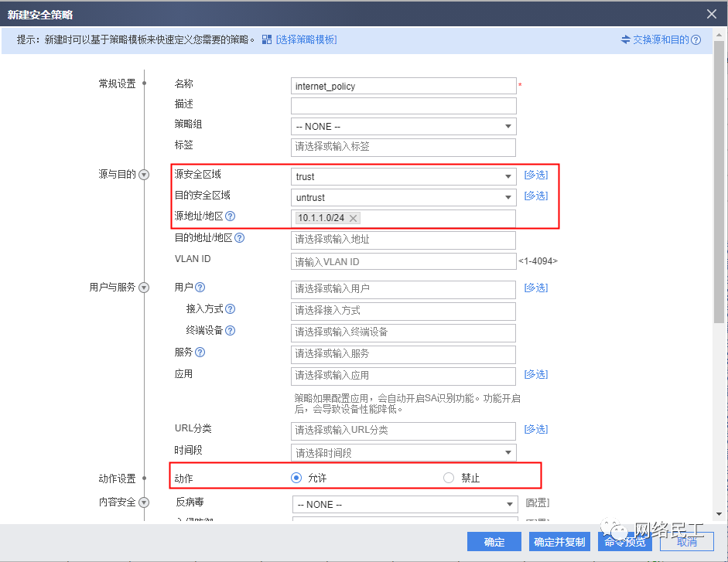Viewport: 728px width, 562px height.
Task: Collapse the 用户与服务 section
Action: tap(144, 288)
